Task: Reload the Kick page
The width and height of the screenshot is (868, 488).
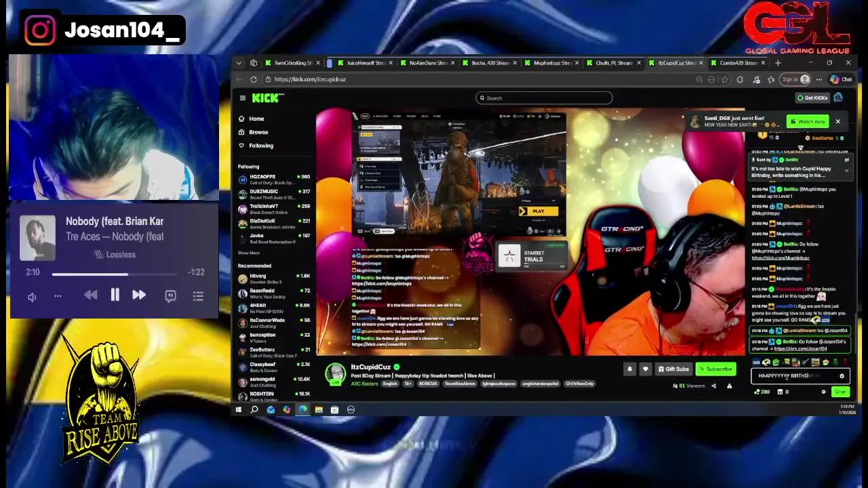Action: pyautogui.click(x=254, y=79)
